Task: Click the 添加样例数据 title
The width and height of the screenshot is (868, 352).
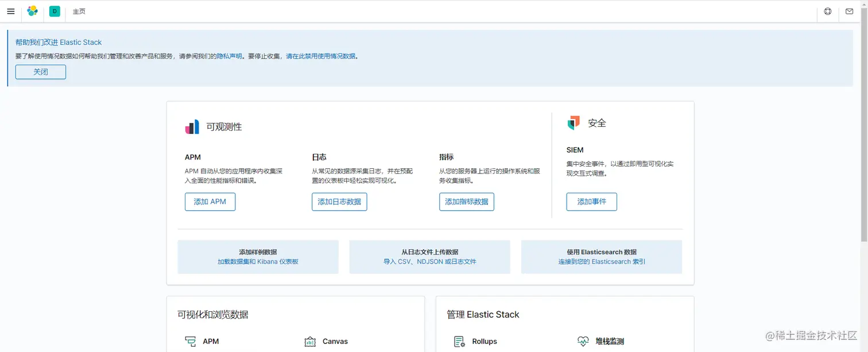Action: click(258, 252)
